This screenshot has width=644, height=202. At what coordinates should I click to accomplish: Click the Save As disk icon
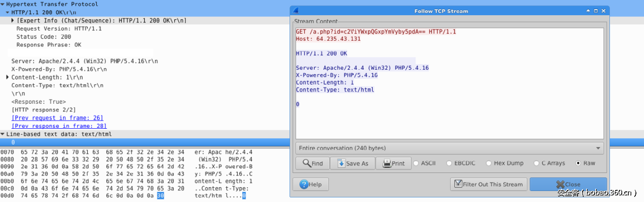pos(341,163)
